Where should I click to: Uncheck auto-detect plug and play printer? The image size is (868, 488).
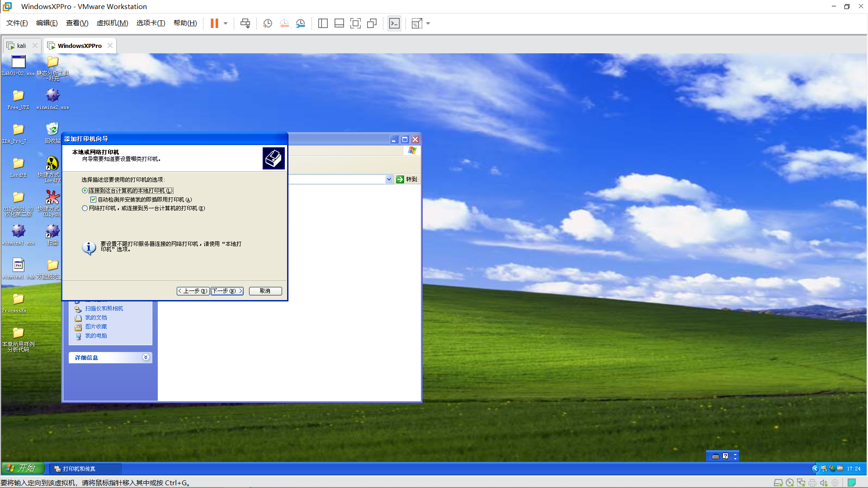[x=93, y=200]
